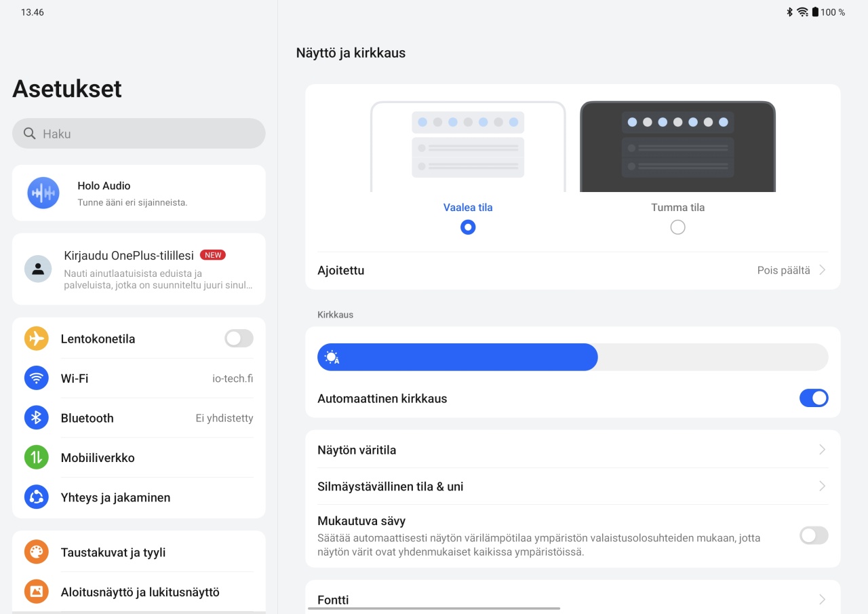Select the Vaalea tila radio button
This screenshot has width=868, height=614.
[x=468, y=227]
